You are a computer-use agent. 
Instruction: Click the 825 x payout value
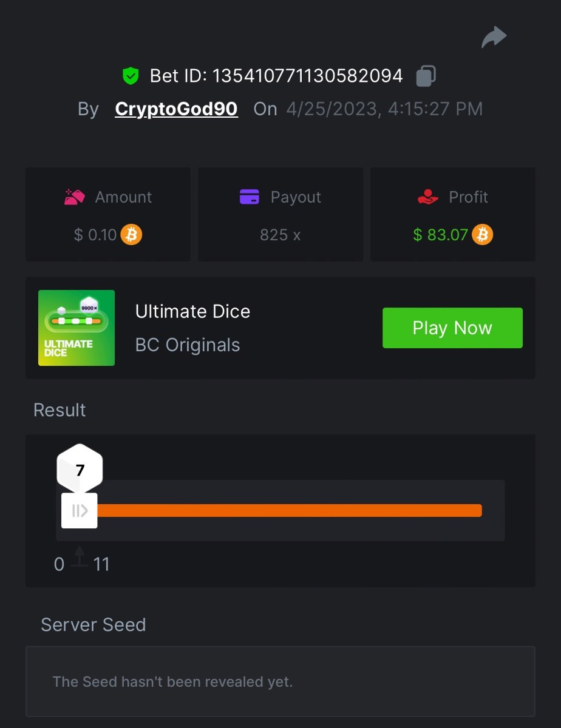point(280,235)
